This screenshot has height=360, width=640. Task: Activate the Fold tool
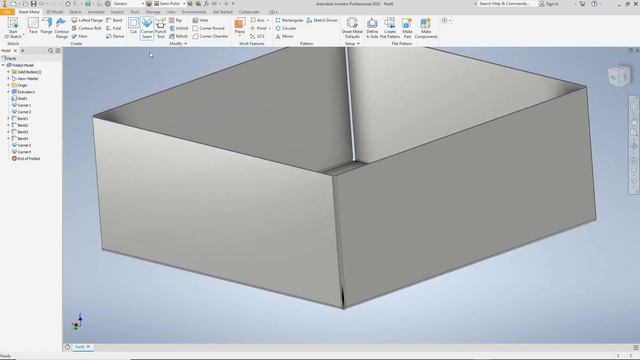(x=113, y=28)
